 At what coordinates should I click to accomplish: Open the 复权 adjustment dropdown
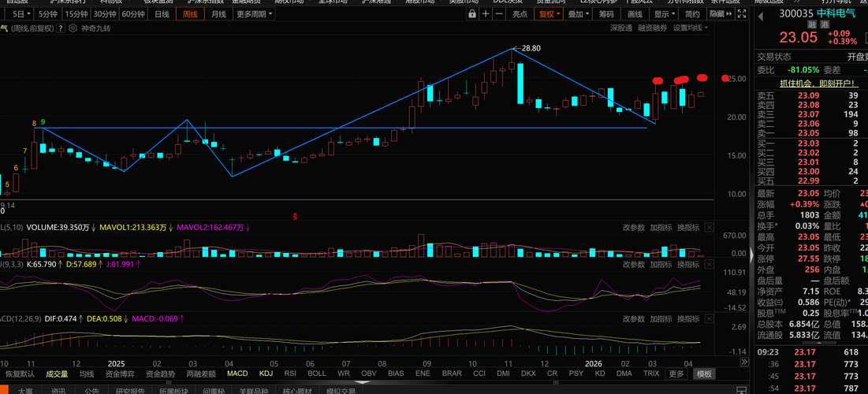548,14
